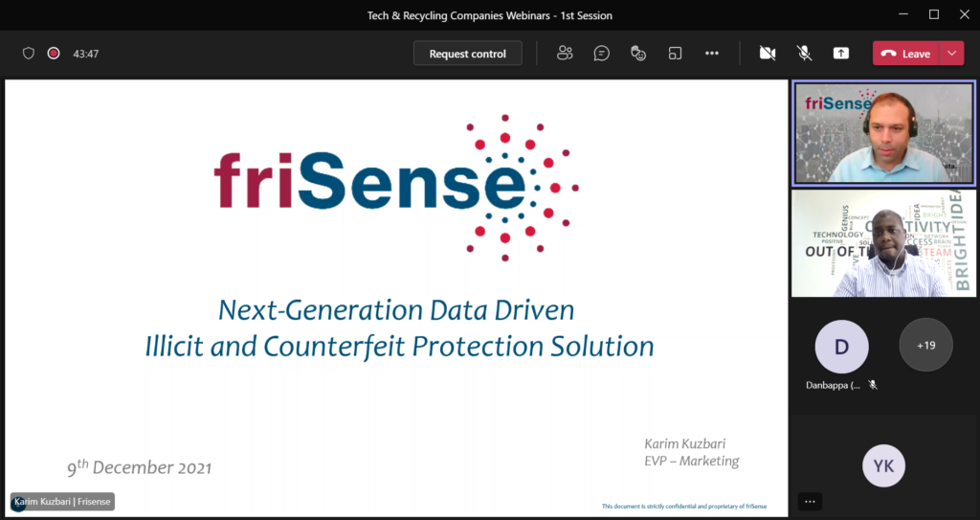The image size is (980, 520).
Task: Click the Request control button
Action: [467, 54]
